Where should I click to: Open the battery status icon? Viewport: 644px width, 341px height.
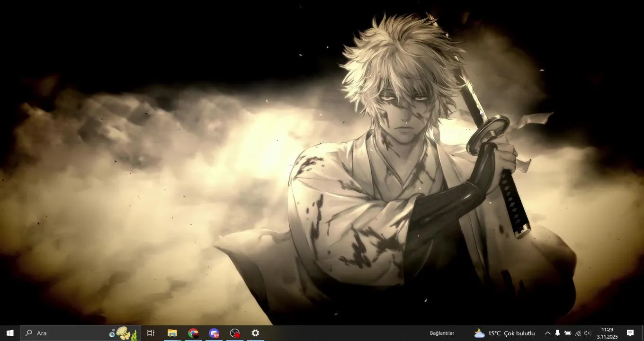coord(568,333)
